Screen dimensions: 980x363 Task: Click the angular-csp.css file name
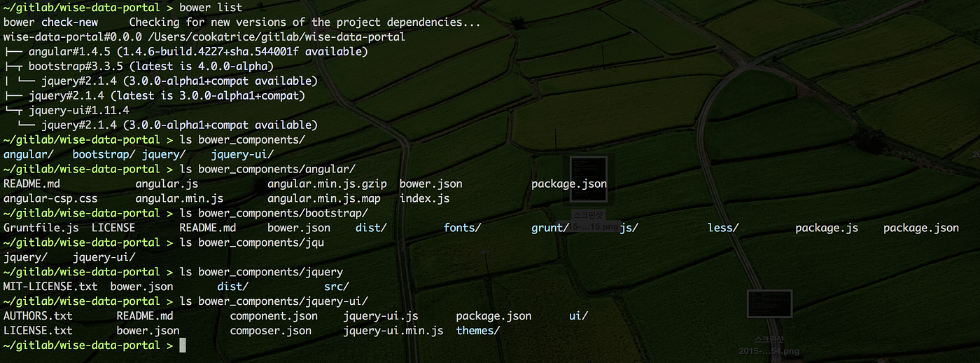pyautogui.click(x=50, y=199)
